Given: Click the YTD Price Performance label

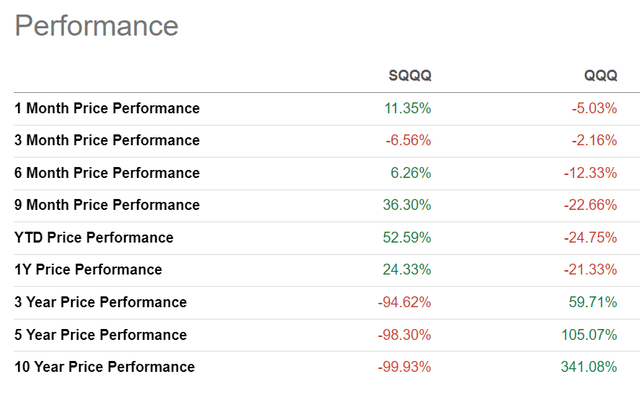Looking at the screenshot, I should click(94, 237).
